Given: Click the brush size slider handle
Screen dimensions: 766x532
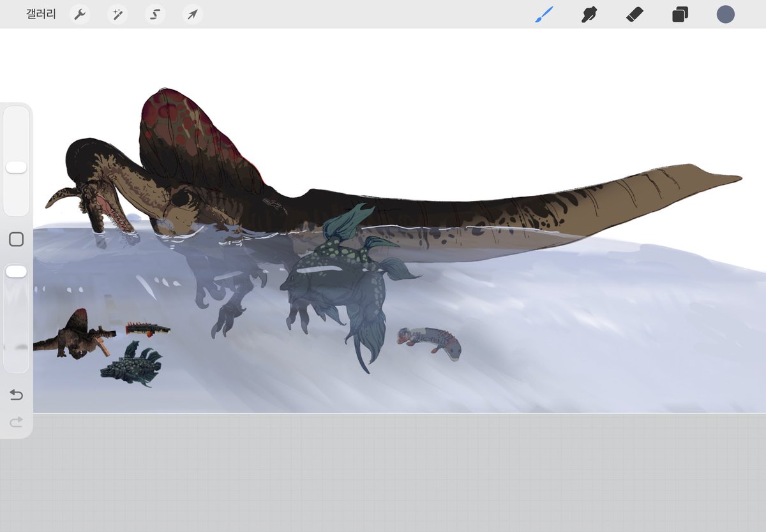Looking at the screenshot, I should point(16,167).
